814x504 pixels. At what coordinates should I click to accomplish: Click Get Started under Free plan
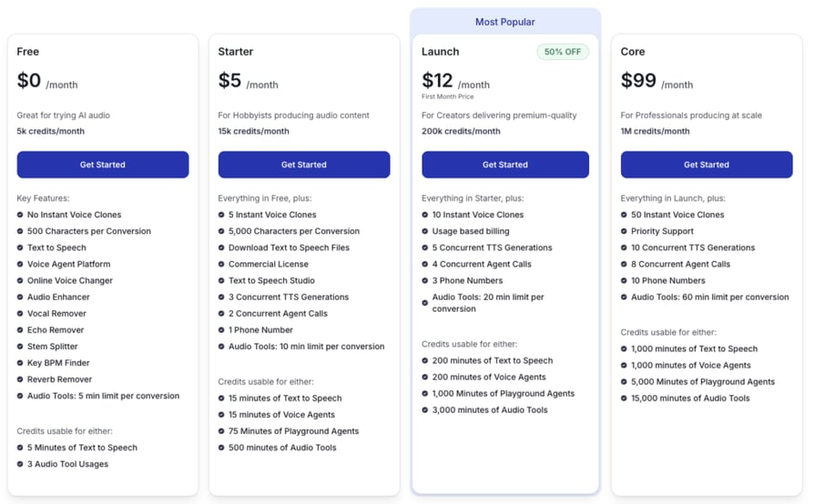(103, 165)
